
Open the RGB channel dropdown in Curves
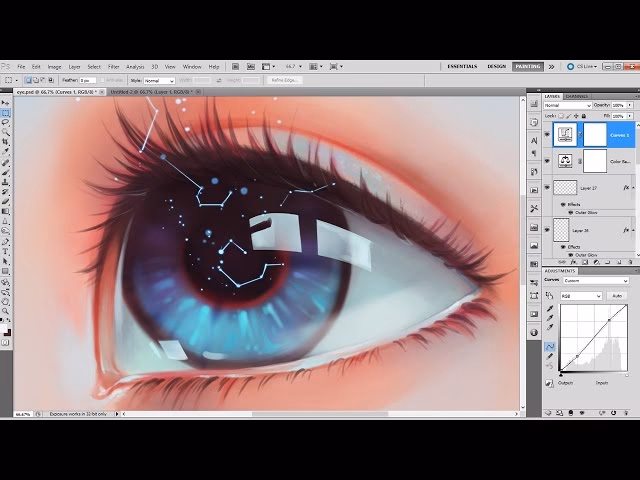pos(581,296)
